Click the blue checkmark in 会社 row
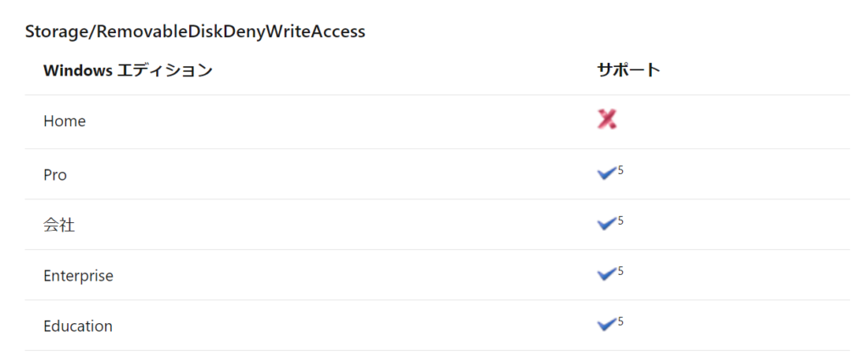 pyautogui.click(x=607, y=224)
